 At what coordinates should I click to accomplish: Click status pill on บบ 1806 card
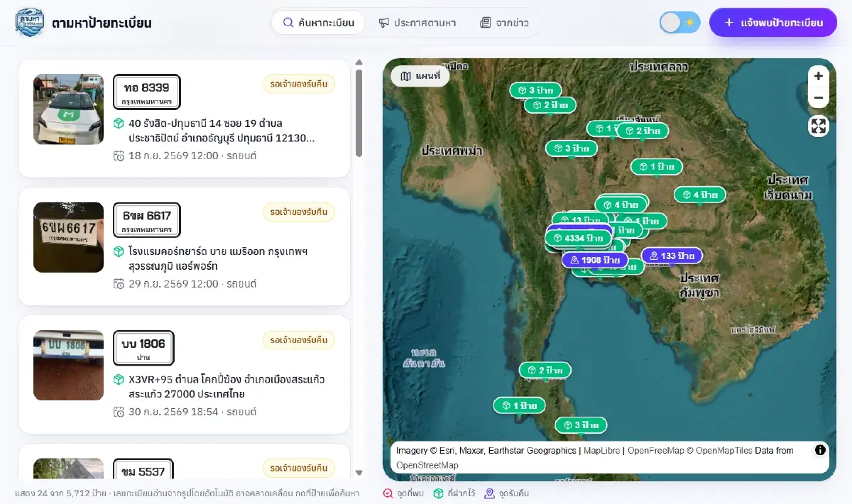click(298, 339)
